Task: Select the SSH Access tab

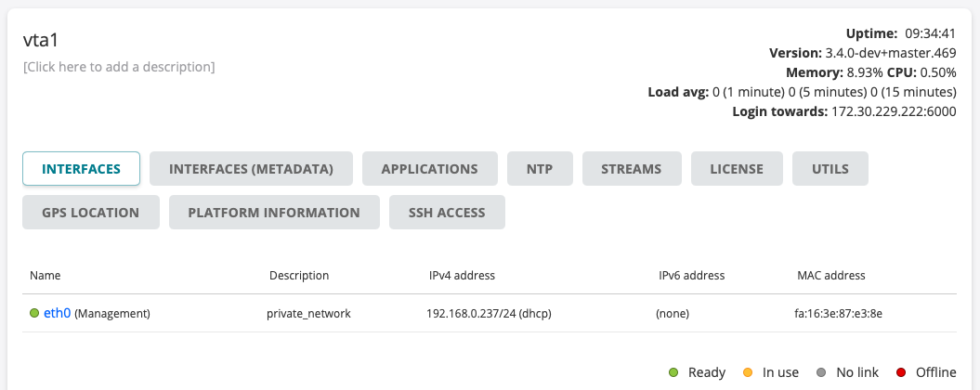Action: point(447,212)
